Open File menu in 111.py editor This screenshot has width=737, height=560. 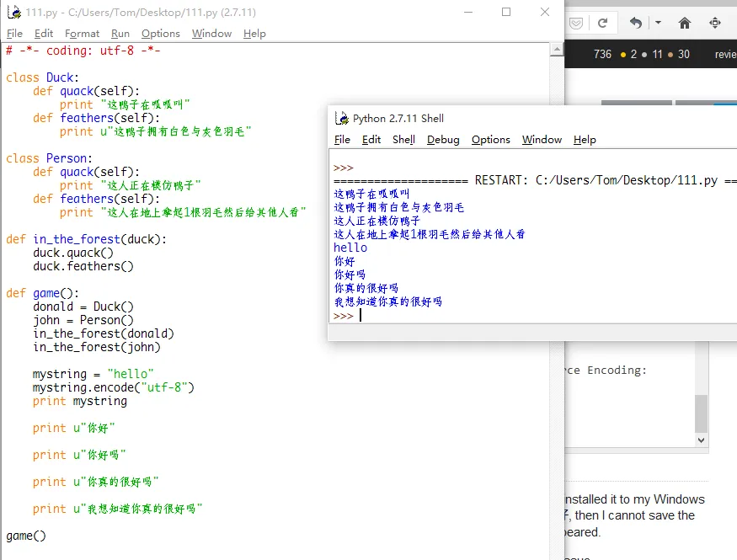[x=14, y=34]
